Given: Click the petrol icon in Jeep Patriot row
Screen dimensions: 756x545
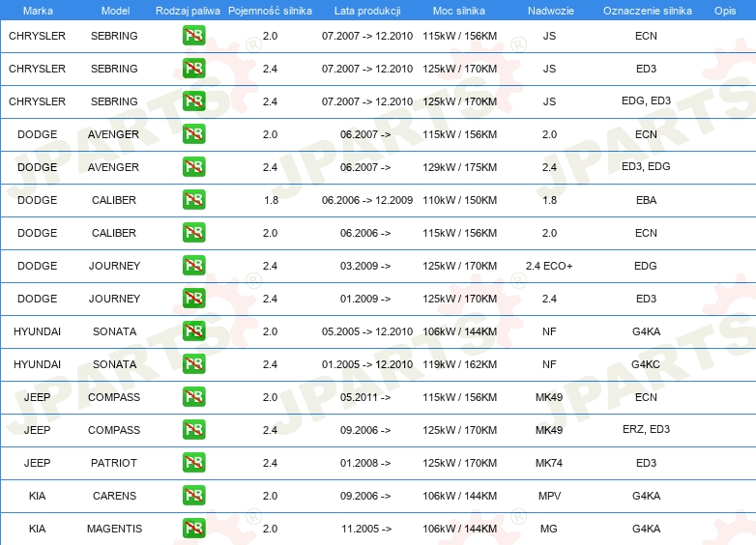Looking at the screenshot, I should [x=193, y=463].
